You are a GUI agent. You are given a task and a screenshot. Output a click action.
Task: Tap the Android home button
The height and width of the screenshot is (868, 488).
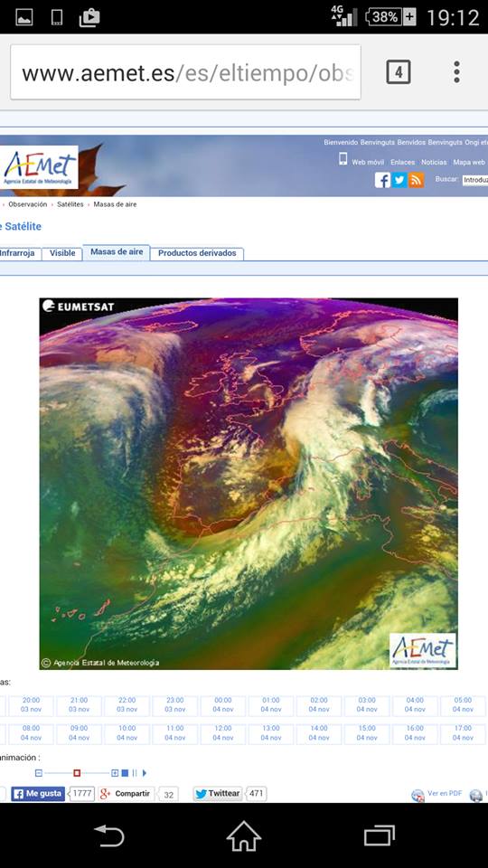243,835
